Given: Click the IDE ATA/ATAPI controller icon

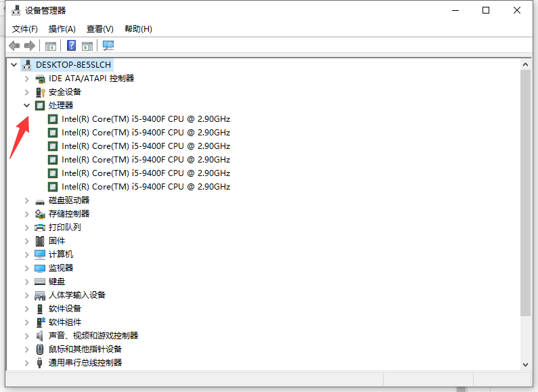Looking at the screenshot, I should click(40, 79).
